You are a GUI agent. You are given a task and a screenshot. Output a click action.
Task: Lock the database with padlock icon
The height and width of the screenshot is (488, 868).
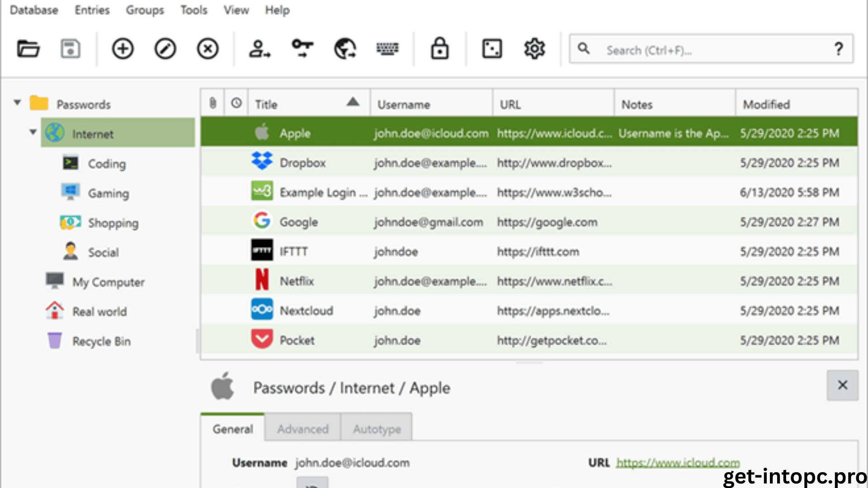[x=439, y=49]
